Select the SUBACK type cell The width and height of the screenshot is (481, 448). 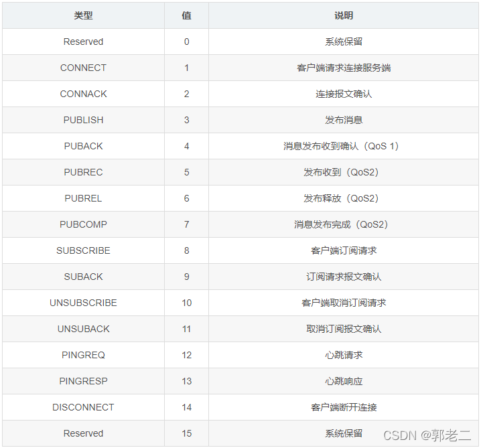click(x=83, y=277)
